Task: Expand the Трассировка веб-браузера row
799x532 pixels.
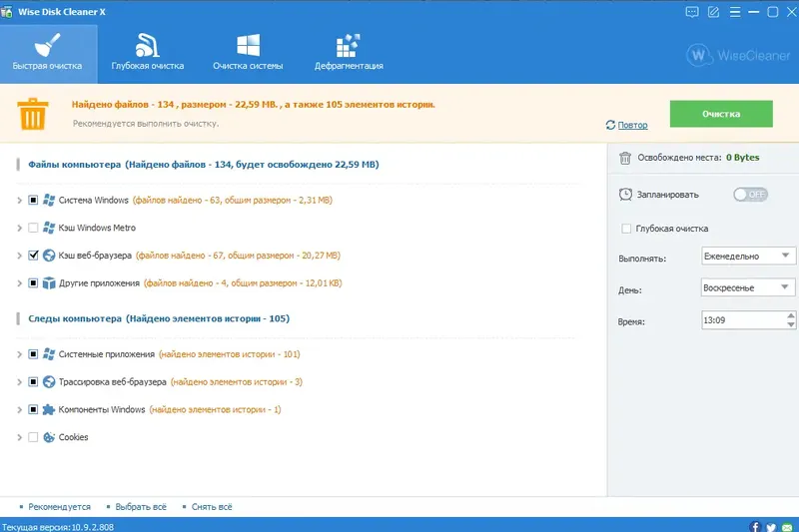Action: [x=19, y=382]
